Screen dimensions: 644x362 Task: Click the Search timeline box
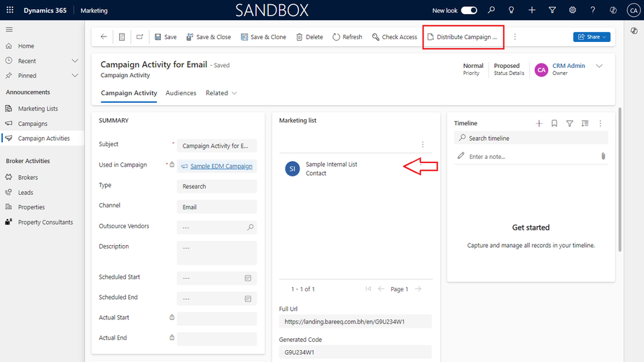click(531, 138)
